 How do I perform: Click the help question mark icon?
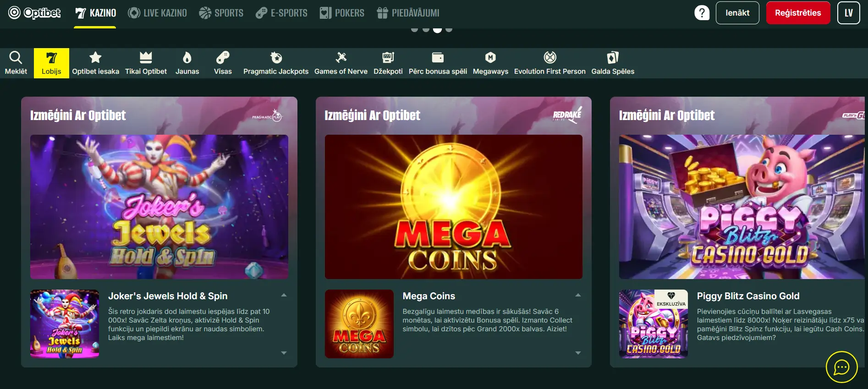(x=702, y=13)
